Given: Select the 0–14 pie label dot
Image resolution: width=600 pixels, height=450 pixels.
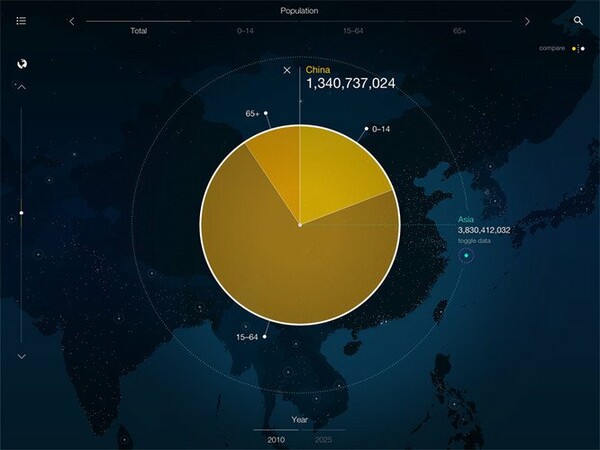Looking at the screenshot, I should click(366, 129).
